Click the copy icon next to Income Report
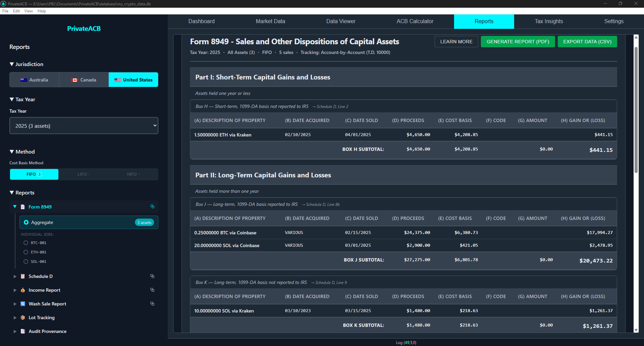This screenshot has height=346, width=644. [x=152, y=290]
